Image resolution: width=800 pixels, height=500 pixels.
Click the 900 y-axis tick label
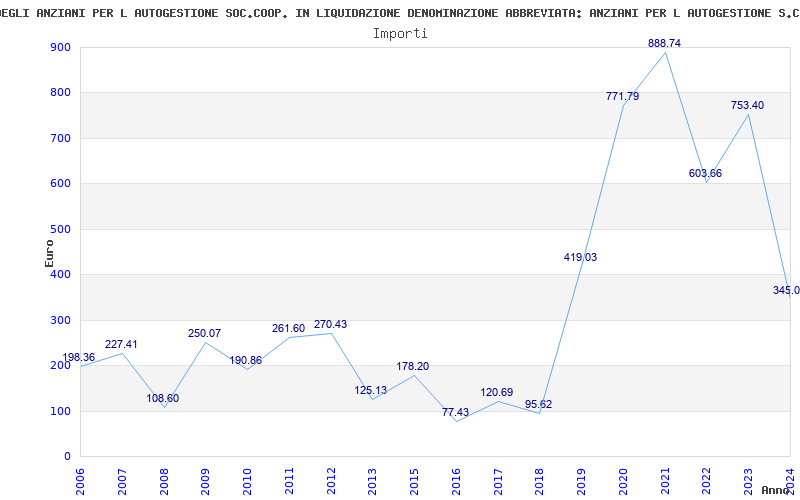tap(60, 47)
